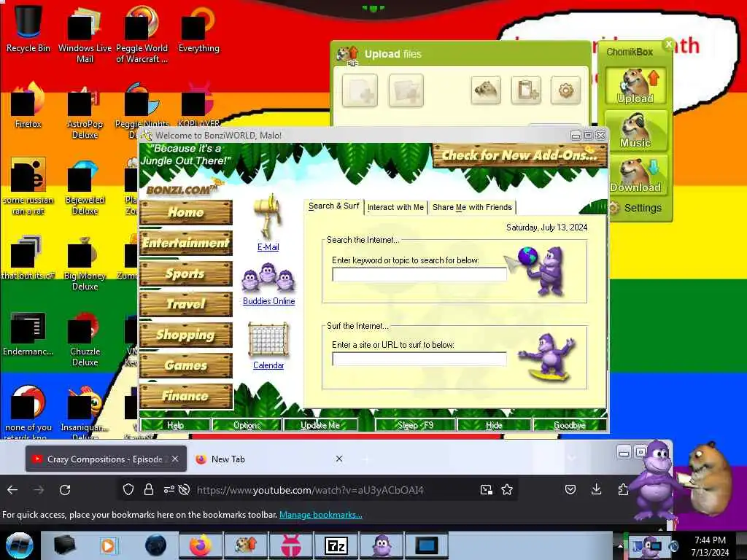Click the site or URL input field
The width and height of the screenshot is (747, 560).
coord(419,359)
